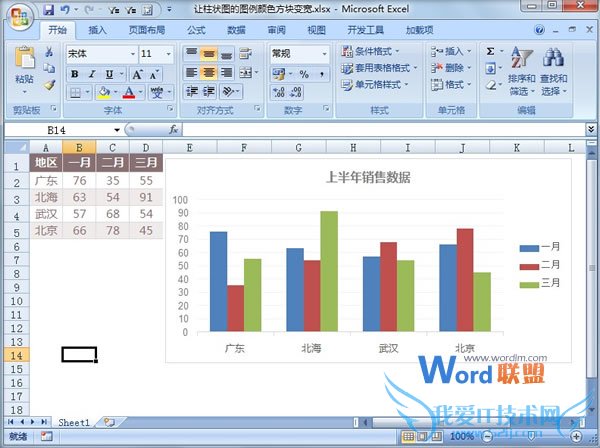Click the borders icon
600x448 pixels.
tap(75, 92)
